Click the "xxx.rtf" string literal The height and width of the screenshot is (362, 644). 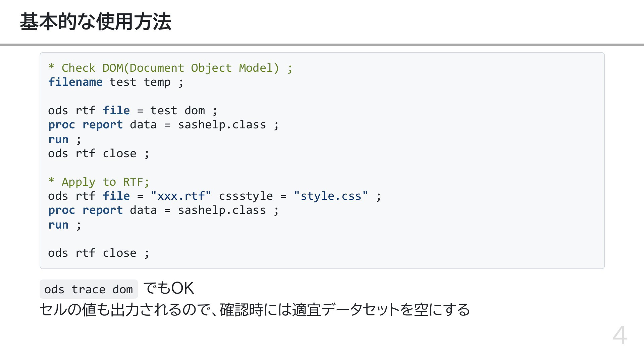pyautogui.click(x=181, y=196)
